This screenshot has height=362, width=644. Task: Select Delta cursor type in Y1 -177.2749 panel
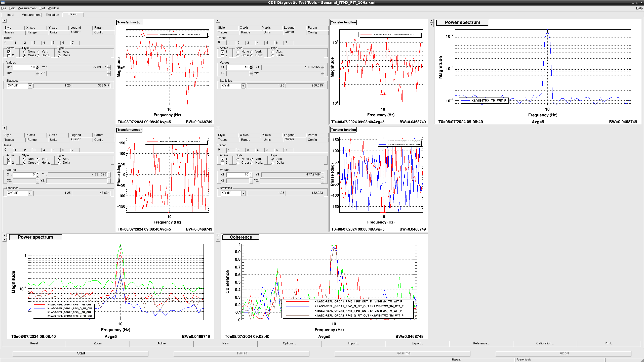click(x=273, y=163)
